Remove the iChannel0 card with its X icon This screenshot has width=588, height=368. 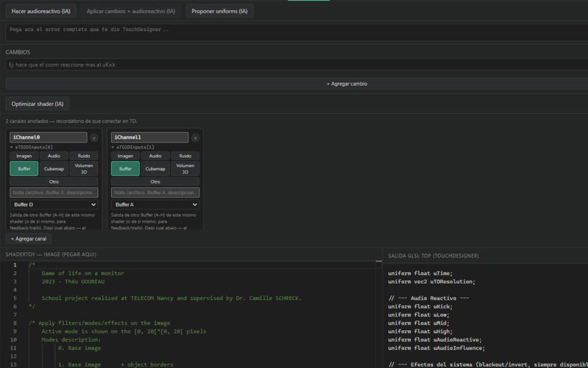point(94,138)
